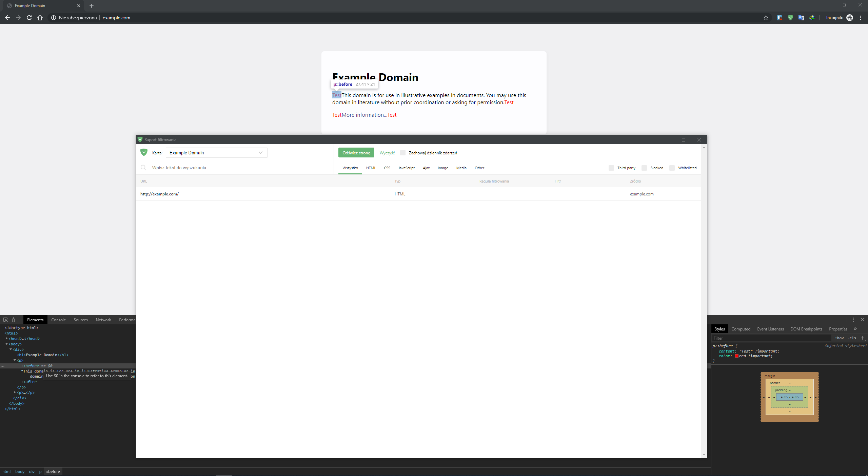The height and width of the screenshot is (476, 868).
Task: Click the search icon in Raport filtrowania
Action: point(144,168)
